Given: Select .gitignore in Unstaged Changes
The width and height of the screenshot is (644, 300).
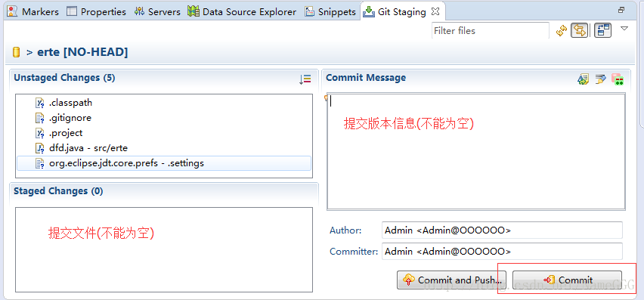Looking at the screenshot, I should [63, 118].
